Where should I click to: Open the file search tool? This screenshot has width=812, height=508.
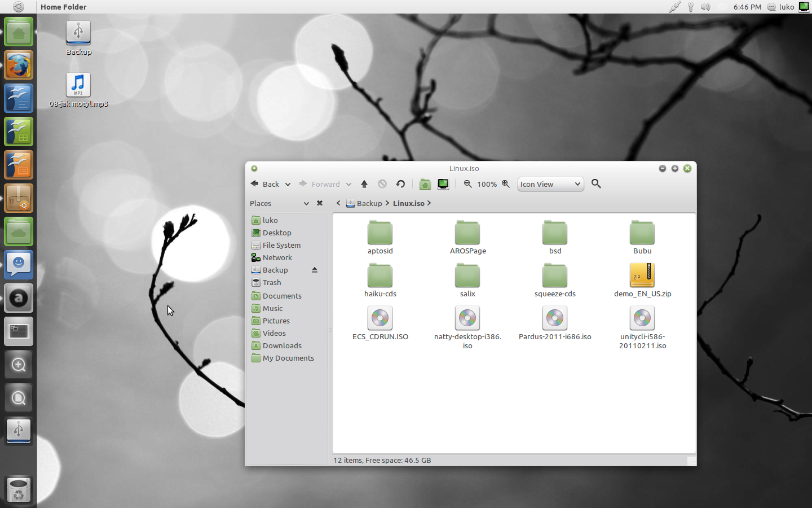coord(596,184)
